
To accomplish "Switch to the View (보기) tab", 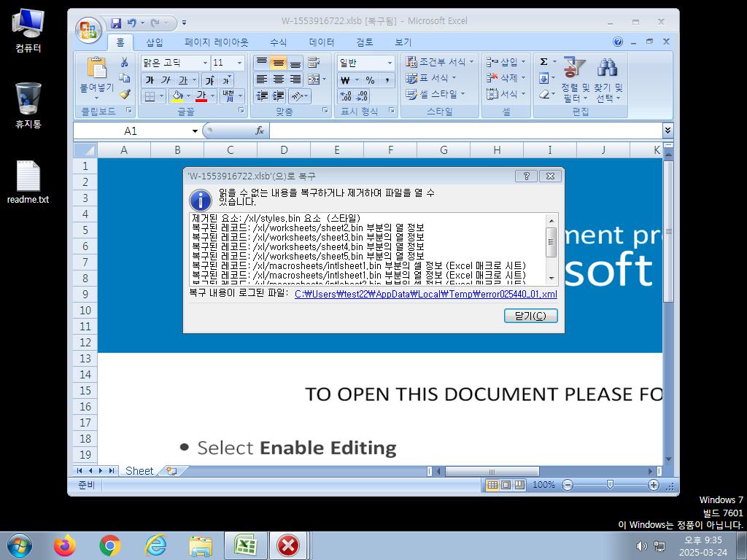I will pyautogui.click(x=403, y=42).
